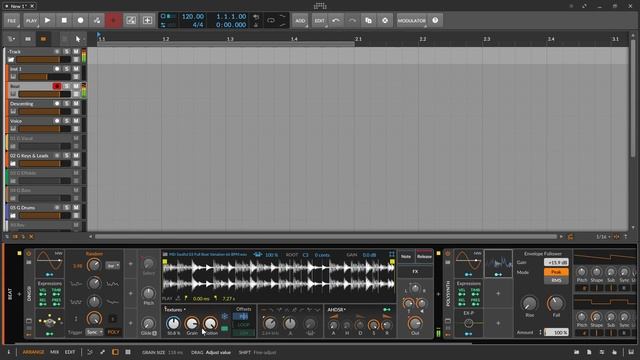640x360 pixels.
Task: Click the orange clip launcher view icon
Action: pos(43,39)
